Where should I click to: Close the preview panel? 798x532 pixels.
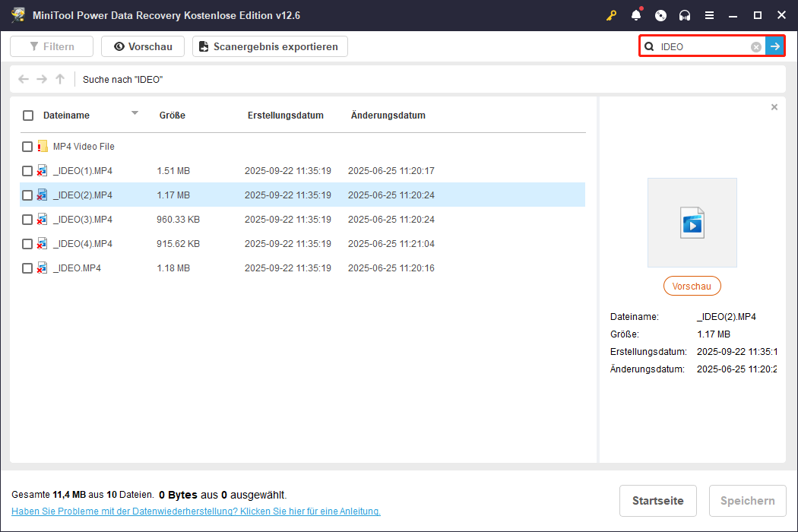point(774,108)
